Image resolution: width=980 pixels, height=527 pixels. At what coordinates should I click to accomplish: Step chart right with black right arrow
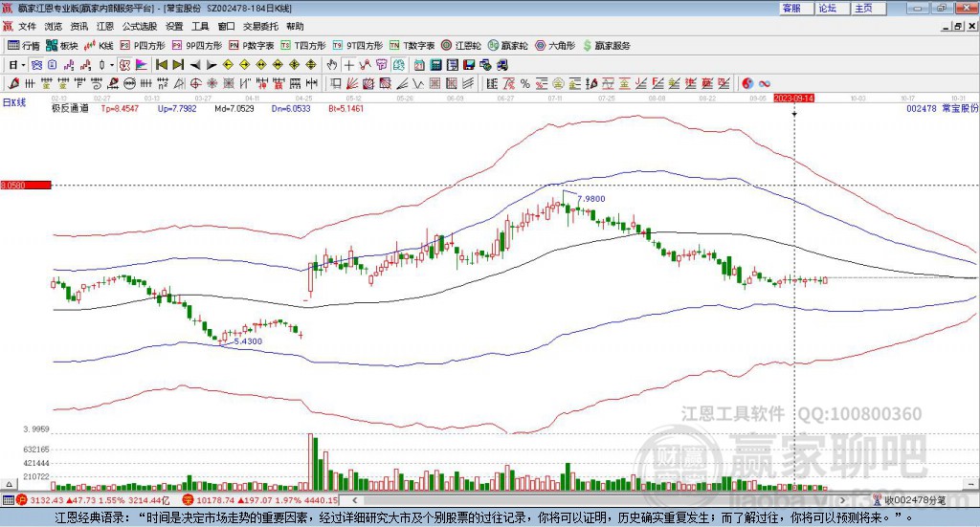(x=212, y=65)
